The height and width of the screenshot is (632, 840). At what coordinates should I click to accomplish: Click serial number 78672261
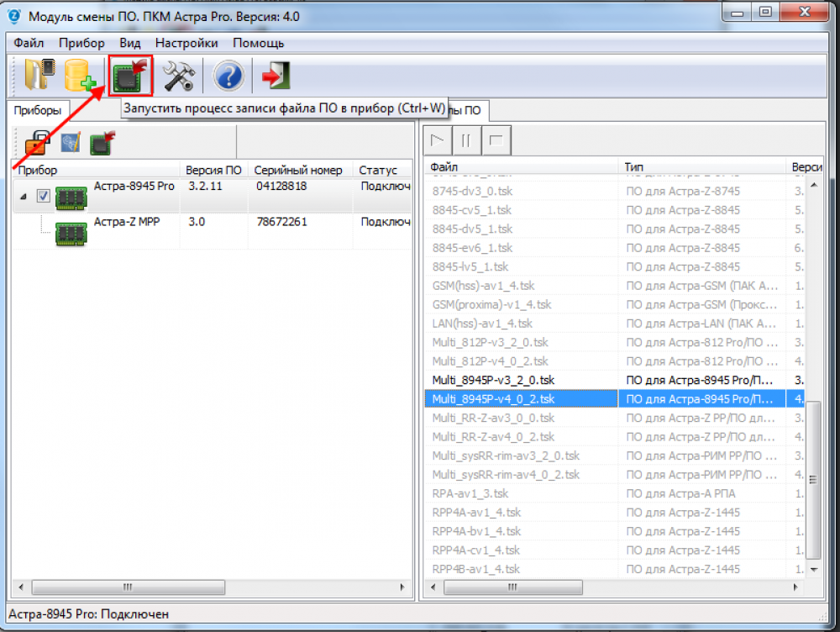click(281, 221)
